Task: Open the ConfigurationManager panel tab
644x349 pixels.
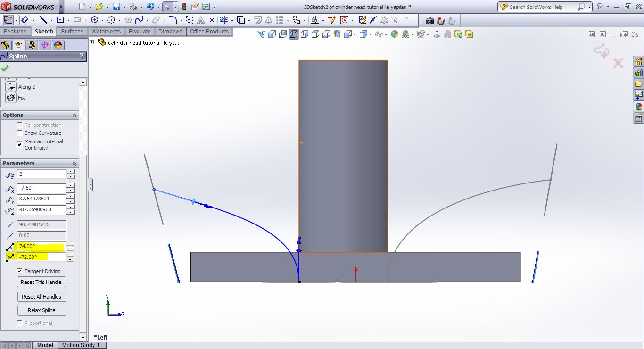Action: click(x=32, y=45)
